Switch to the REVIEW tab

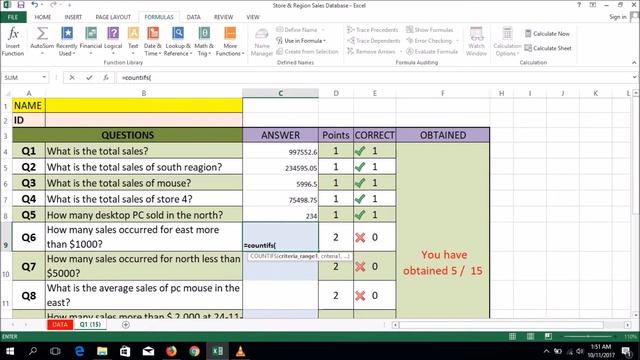[x=223, y=17]
